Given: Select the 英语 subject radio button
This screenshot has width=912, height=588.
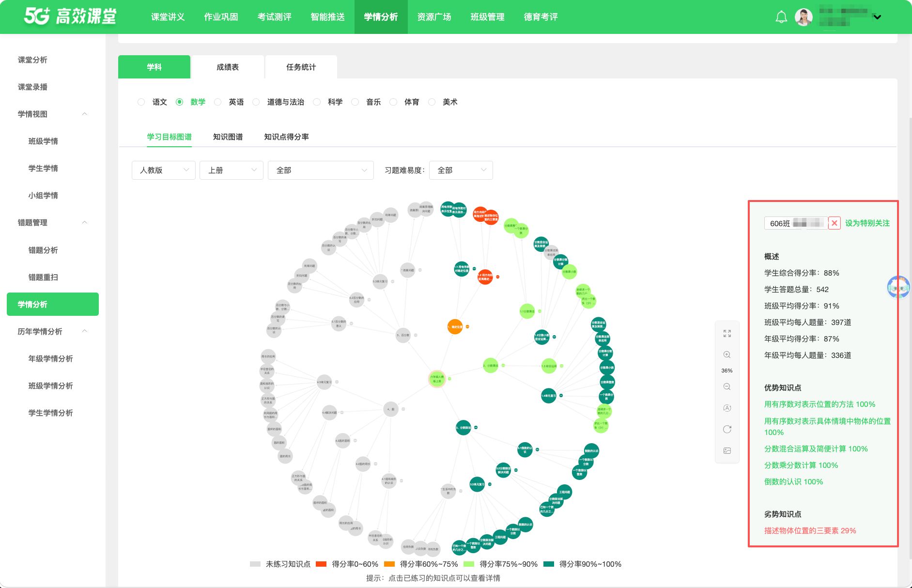Looking at the screenshot, I should point(217,102).
